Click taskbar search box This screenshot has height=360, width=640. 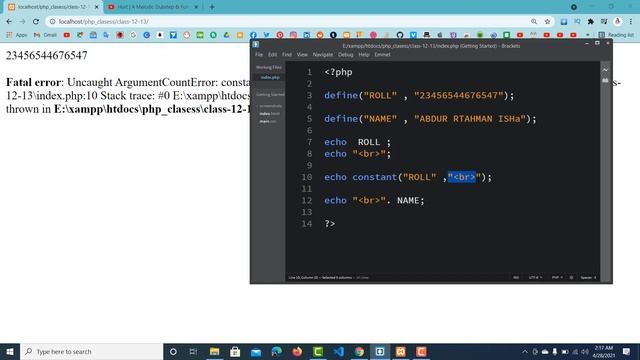pos(91,351)
